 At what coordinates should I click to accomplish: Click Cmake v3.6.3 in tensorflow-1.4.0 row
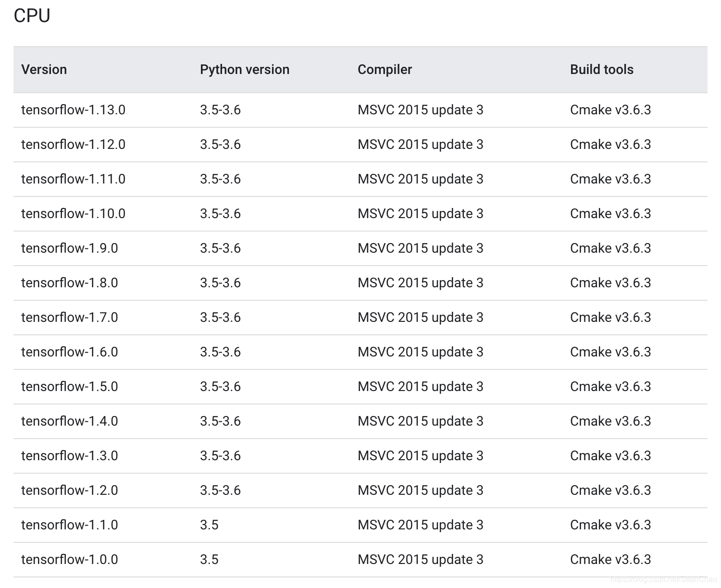coord(610,421)
